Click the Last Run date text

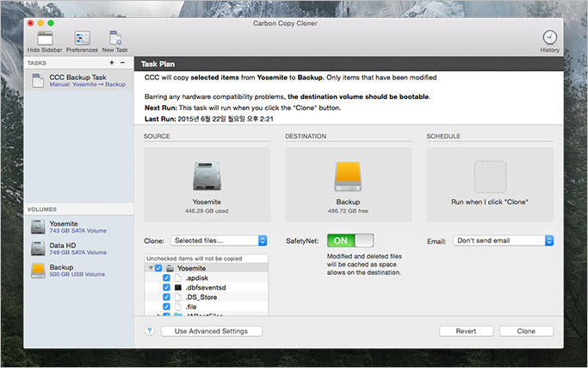point(226,119)
